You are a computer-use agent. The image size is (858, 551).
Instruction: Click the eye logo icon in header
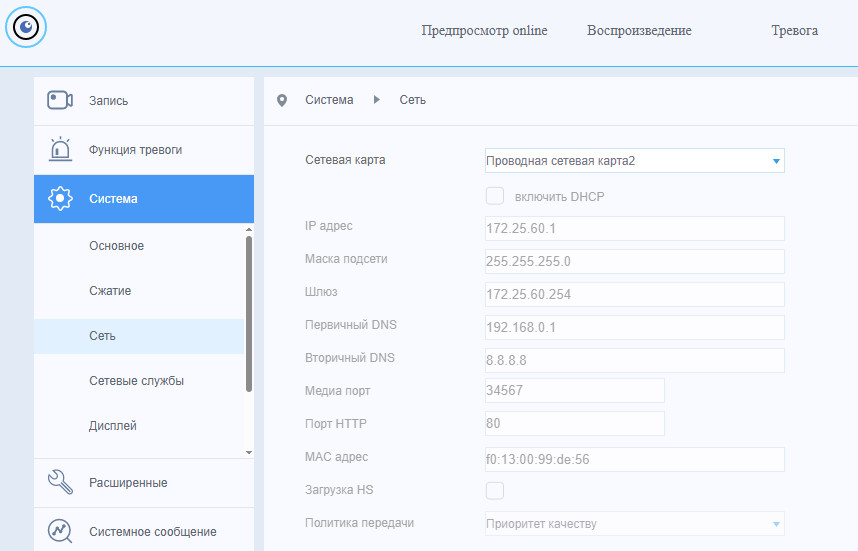click(27, 28)
